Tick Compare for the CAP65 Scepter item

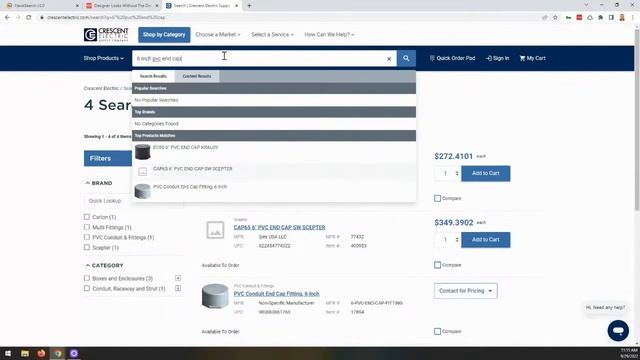[x=438, y=265]
